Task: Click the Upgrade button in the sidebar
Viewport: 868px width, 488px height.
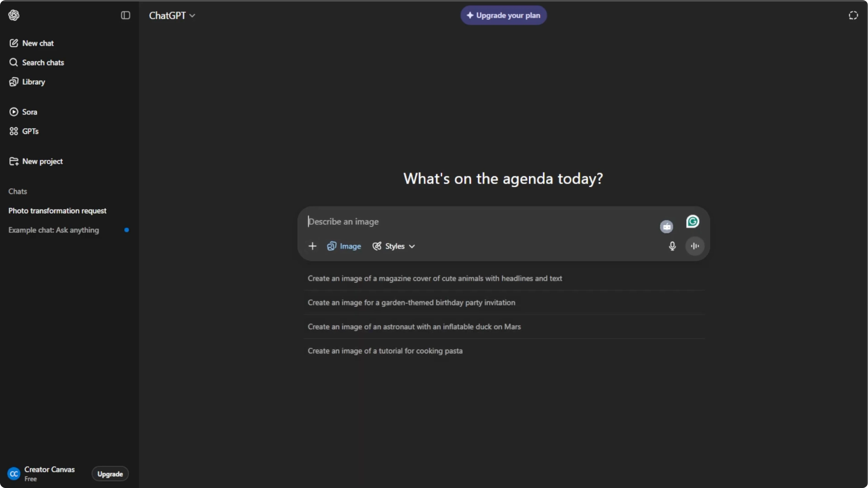Action: pos(110,474)
